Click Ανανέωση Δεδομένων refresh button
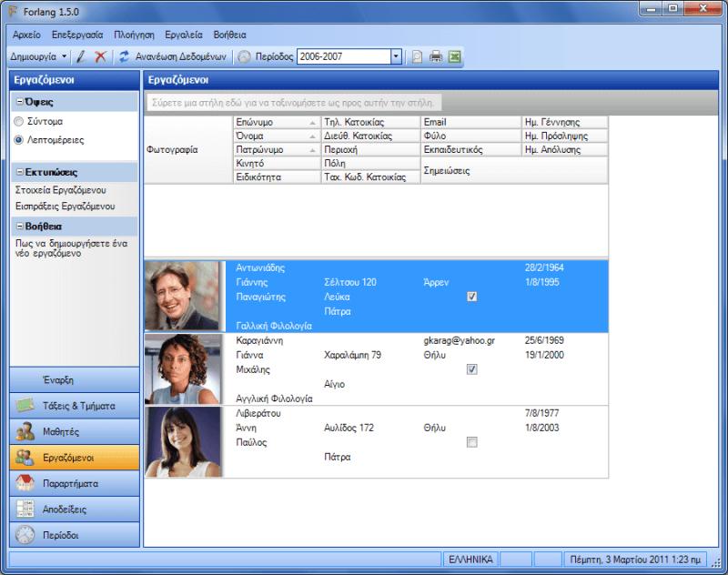Image resolution: width=728 pixels, height=575 pixels. (172, 56)
